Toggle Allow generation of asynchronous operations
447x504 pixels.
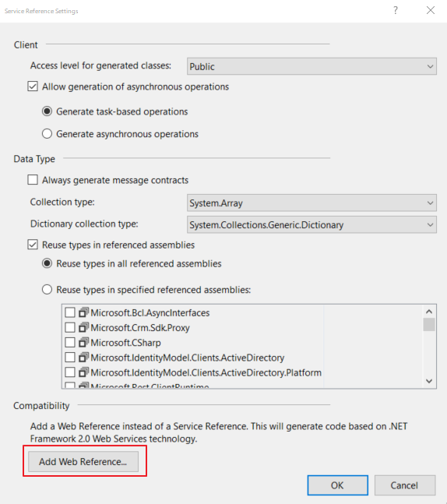click(33, 86)
